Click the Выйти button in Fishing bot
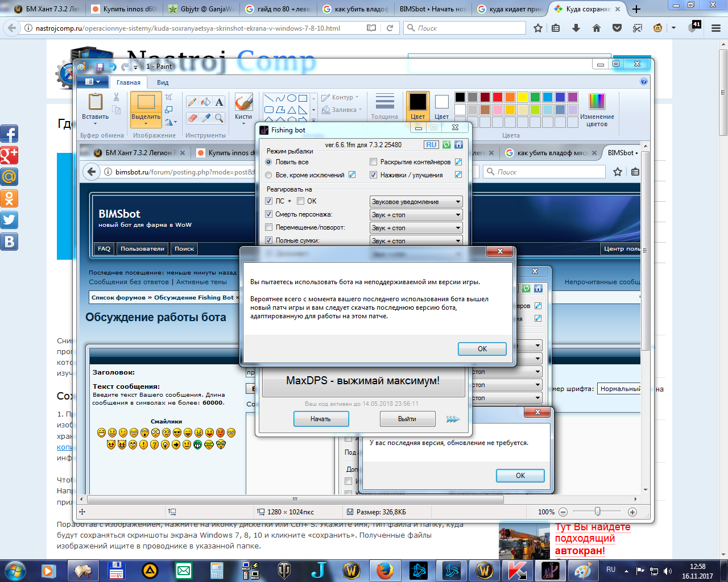Screen dimensions: 728x582 [x=407, y=419]
